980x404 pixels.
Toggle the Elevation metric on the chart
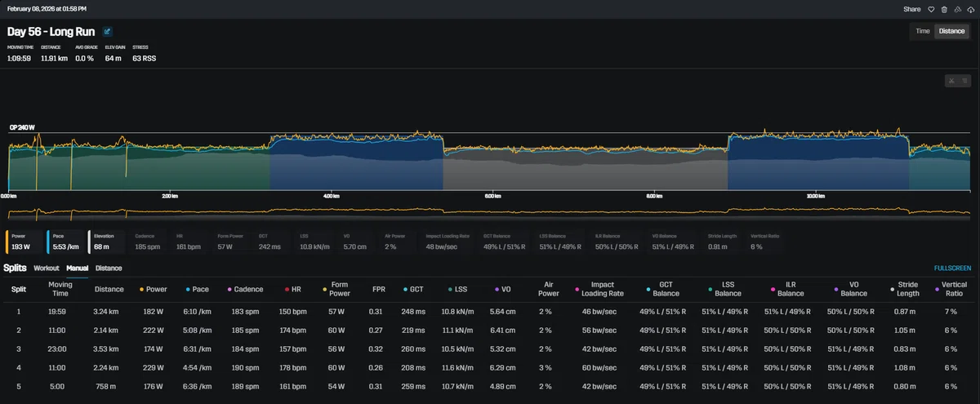tap(106, 242)
